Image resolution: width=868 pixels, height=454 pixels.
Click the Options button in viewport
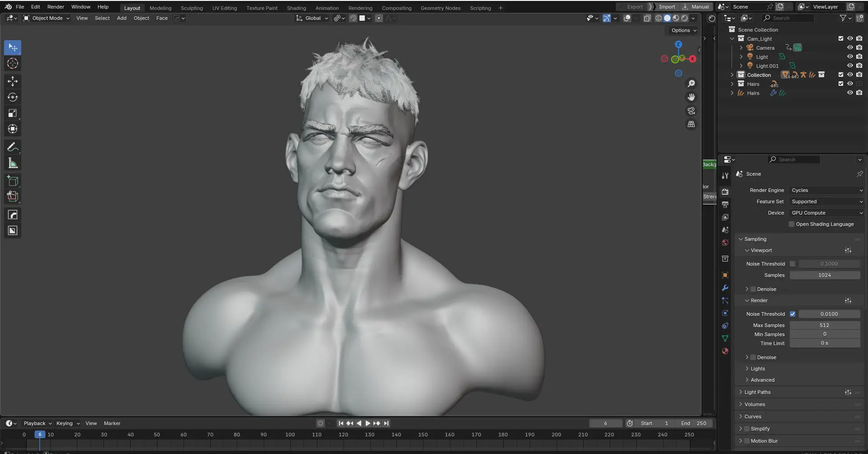pos(684,30)
